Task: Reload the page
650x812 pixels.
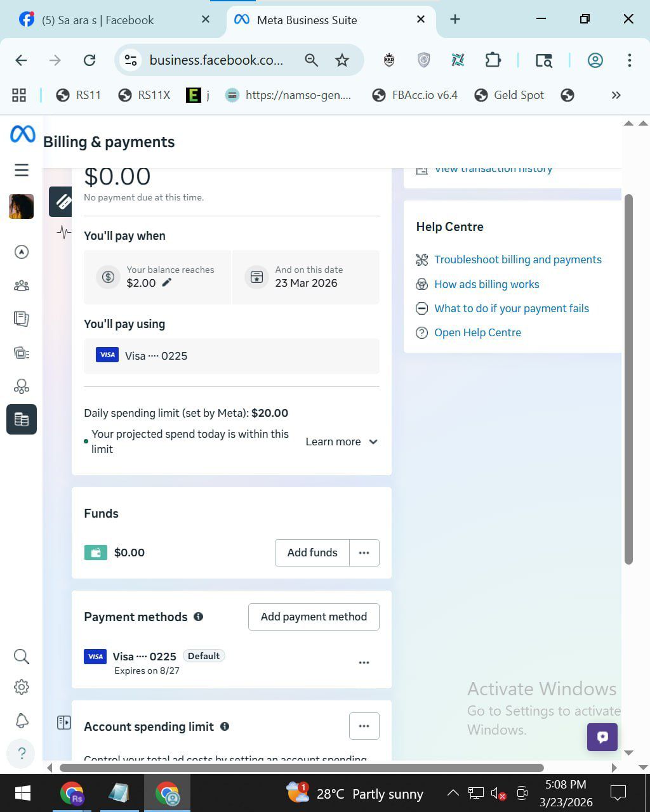Action: (90, 60)
